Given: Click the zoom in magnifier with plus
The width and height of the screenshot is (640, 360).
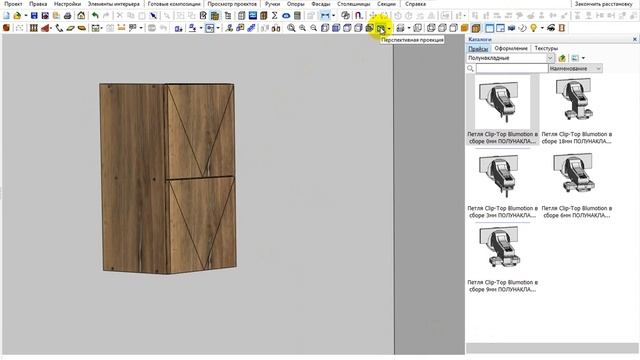Looking at the screenshot, I should pyautogui.click(x=302, y=28).
